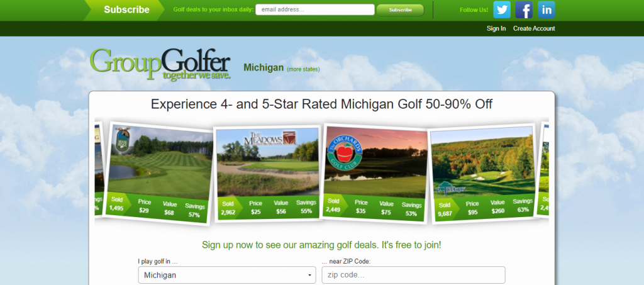Expand the Michigan state dropdown
644x285 pixels.
[x=227, y=275]
